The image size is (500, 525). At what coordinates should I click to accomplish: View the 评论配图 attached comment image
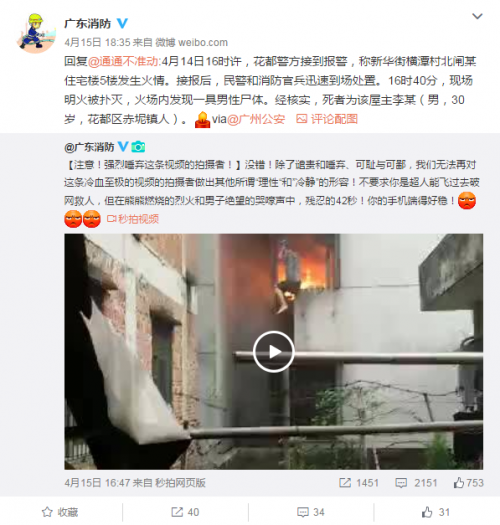pos(327,119)
